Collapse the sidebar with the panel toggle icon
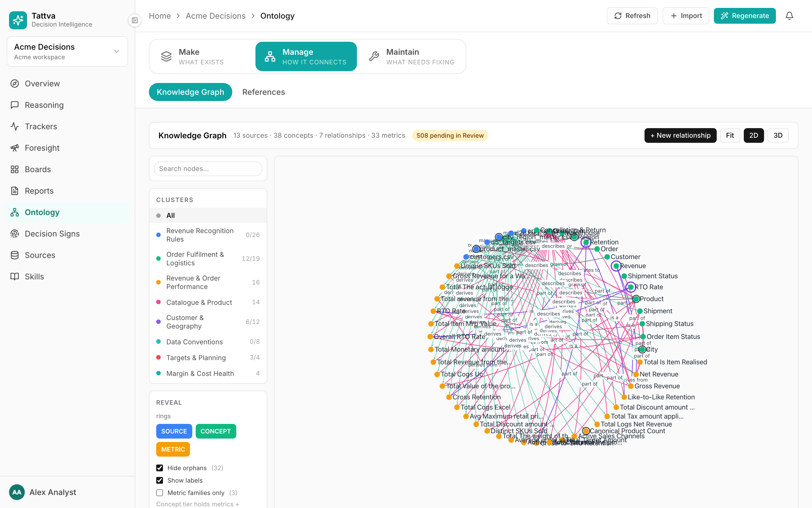812x508 pixels. [x=134, y=21]
